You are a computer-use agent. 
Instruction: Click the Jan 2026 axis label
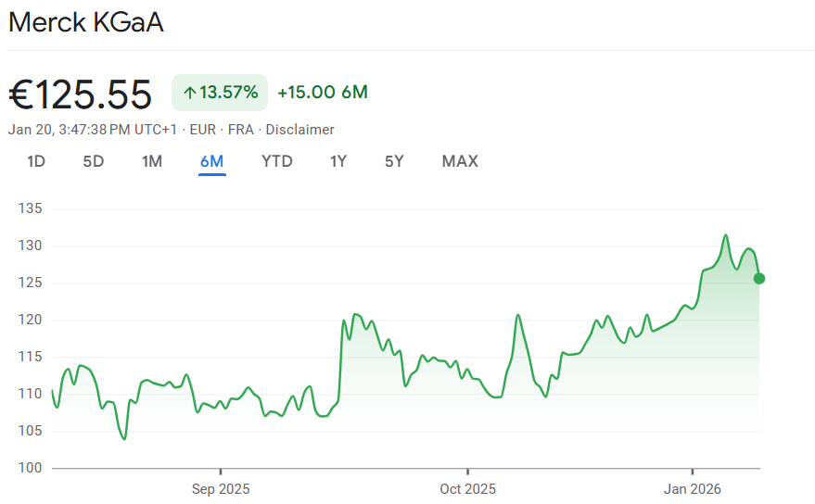pyautogui.click(x=693, y=488)
